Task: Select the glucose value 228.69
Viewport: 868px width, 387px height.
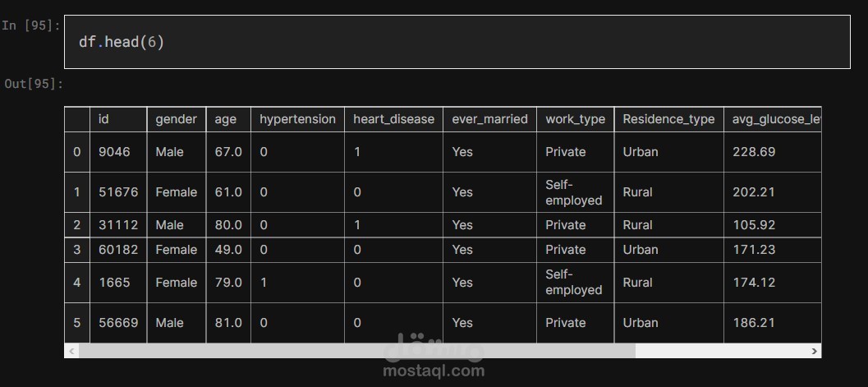Action: click(754, 152)
